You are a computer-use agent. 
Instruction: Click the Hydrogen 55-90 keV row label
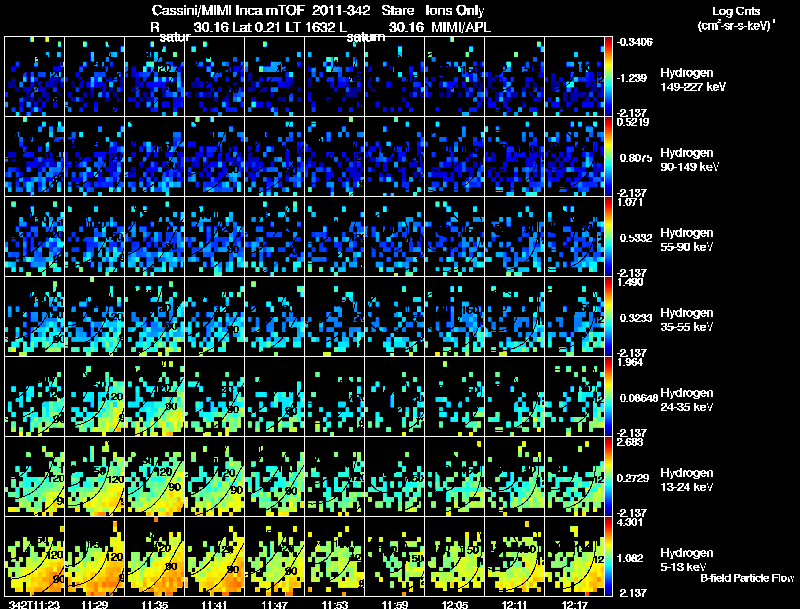pyautogui.click(x=687, y=240)
